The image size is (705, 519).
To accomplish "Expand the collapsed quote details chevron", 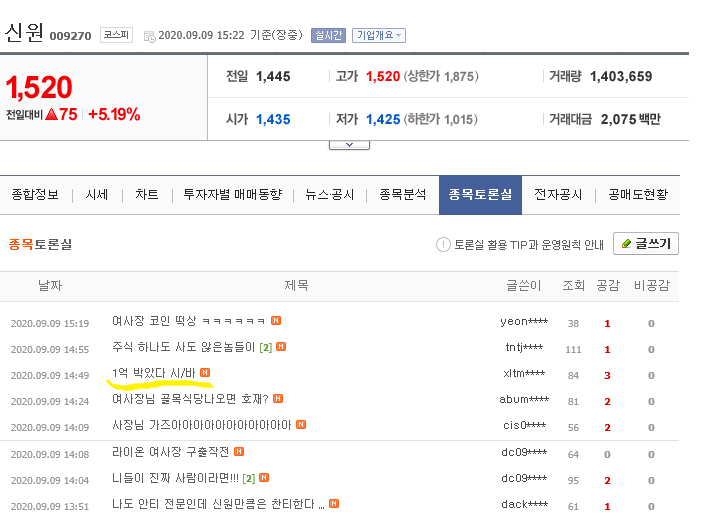I will 349,144.
